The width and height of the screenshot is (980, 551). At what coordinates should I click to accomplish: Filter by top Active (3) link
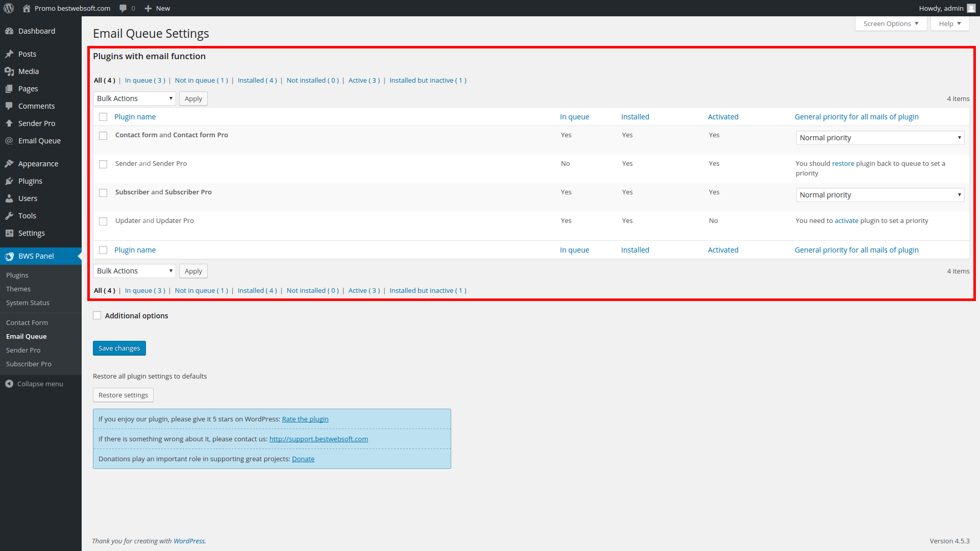[x=364, y=80]
